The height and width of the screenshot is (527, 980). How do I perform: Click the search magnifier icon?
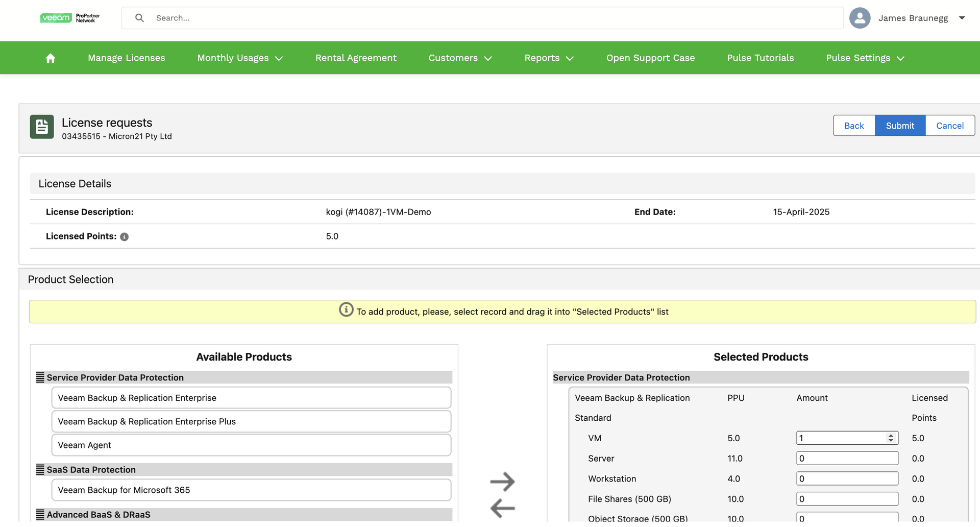(x=139, y=18)
